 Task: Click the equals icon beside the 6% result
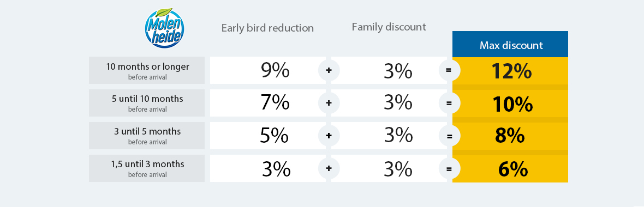pos(449,168)
